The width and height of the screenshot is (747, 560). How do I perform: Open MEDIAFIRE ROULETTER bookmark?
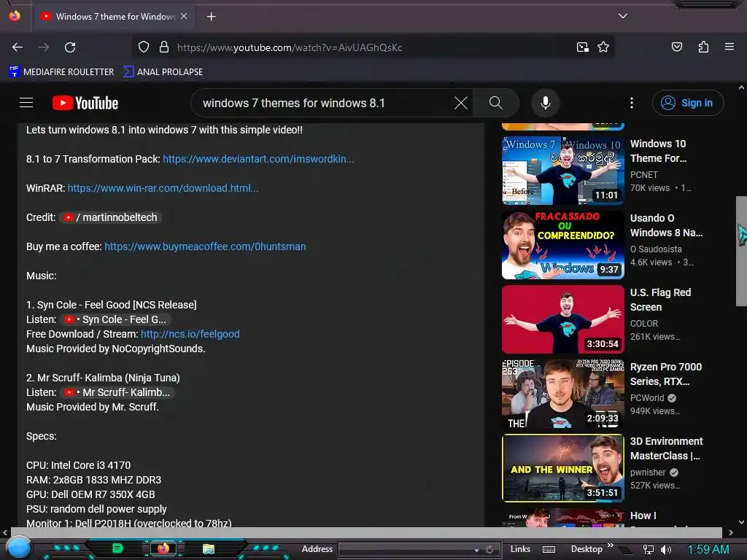point(61,72)
